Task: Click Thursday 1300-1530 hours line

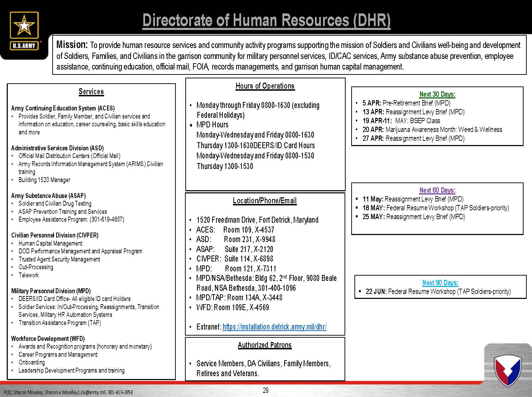Action: pos(225,166)
